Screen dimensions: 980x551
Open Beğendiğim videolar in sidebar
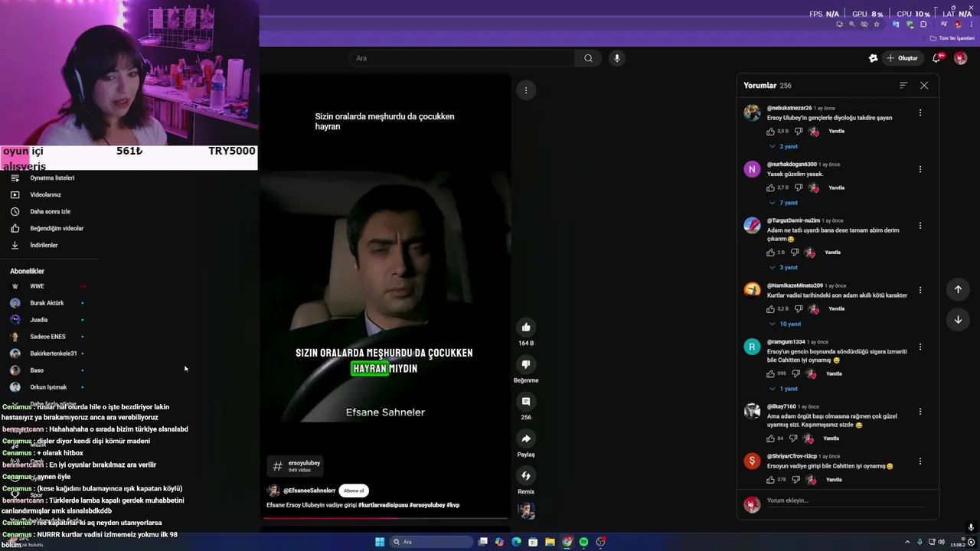pos(57,228)
